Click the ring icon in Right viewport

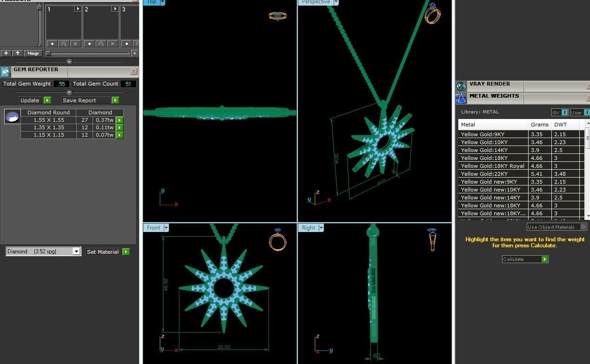432,240
